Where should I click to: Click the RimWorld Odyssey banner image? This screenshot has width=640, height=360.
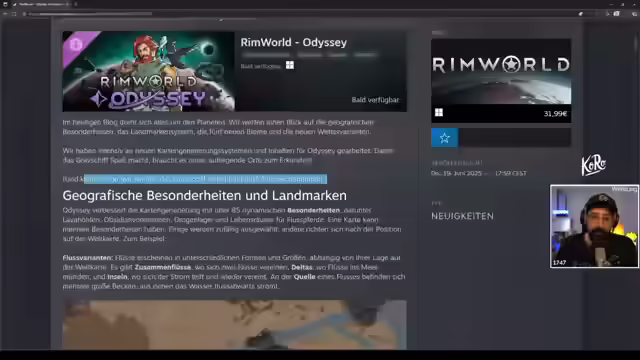[149, 71]
